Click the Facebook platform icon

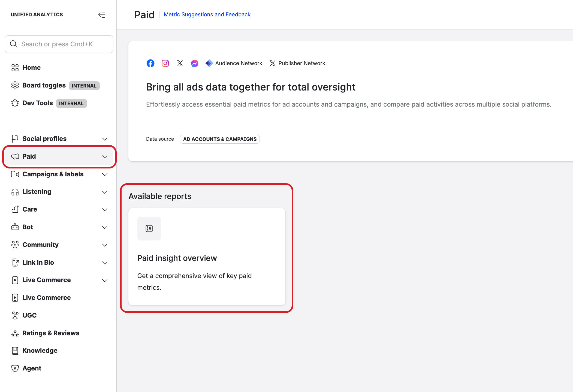[150, 63]
